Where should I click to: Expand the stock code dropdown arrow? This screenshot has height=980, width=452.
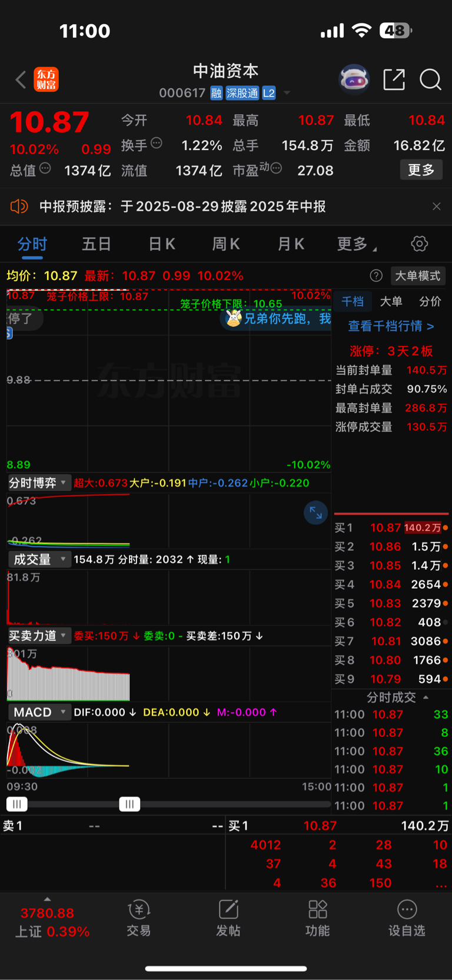pos(287,93)
